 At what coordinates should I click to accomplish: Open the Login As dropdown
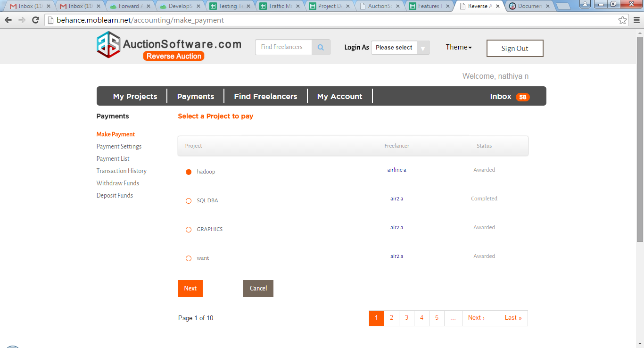[400, 48]
